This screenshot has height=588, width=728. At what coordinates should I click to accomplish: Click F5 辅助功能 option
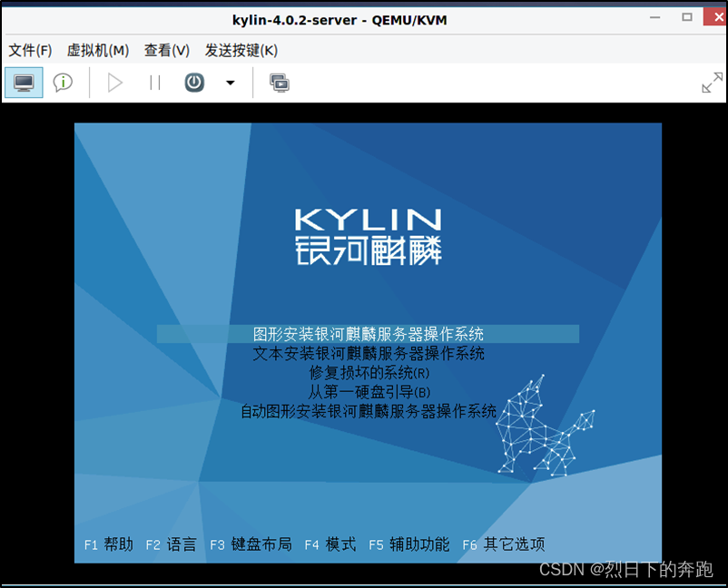pyautogui.click(x=408, y=544)
